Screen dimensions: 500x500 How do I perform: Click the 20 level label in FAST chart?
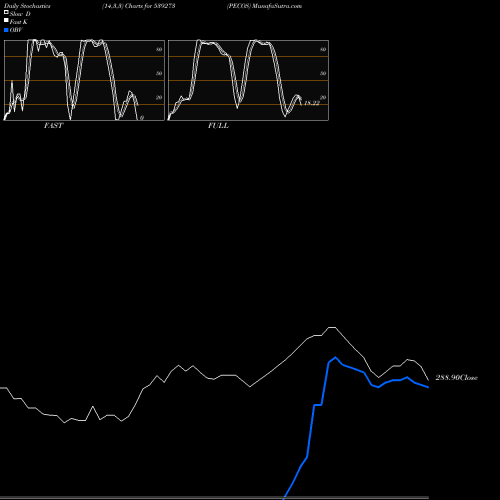pos(159,97)
